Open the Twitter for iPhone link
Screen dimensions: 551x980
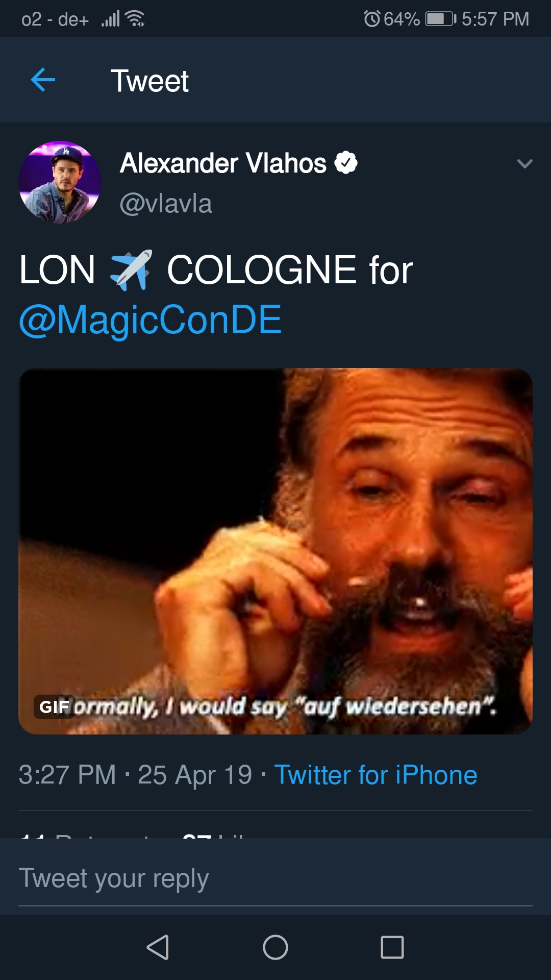(376, 775)
